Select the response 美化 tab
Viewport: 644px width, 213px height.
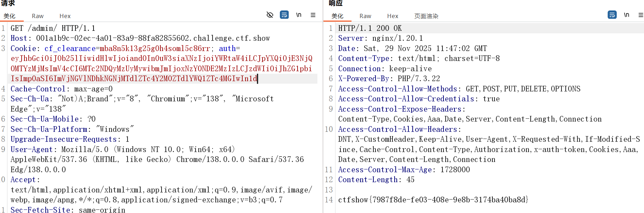[x=337, y=16]
